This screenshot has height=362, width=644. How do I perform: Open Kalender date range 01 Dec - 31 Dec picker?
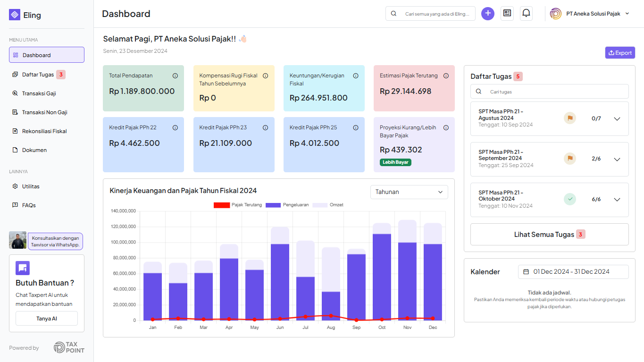pos(573,271)
